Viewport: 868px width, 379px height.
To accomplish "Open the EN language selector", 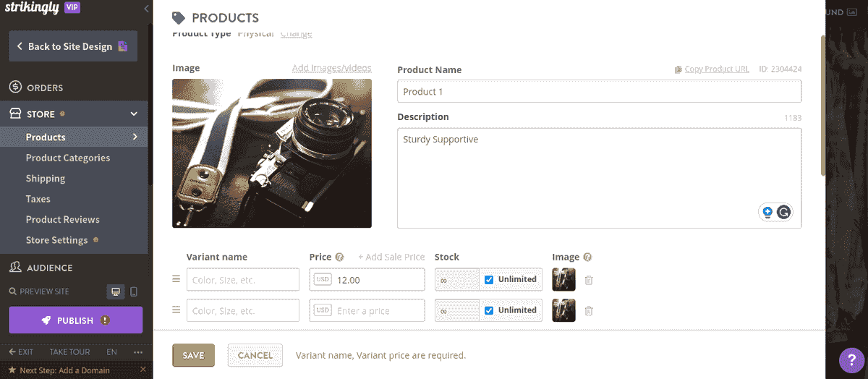I will point(111,352).
